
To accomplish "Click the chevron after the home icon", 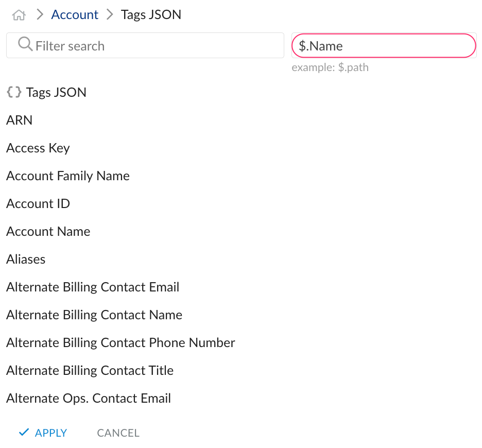I will click(x=39, y=14).
